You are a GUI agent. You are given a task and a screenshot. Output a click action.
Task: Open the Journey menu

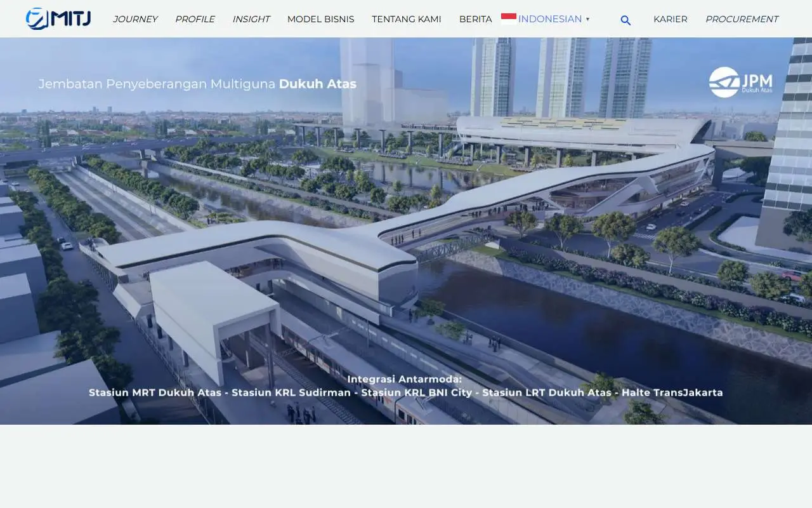click(135, 19)
